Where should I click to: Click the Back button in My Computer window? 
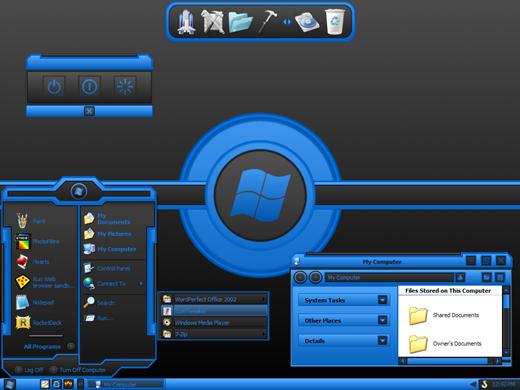coord(300,277)
